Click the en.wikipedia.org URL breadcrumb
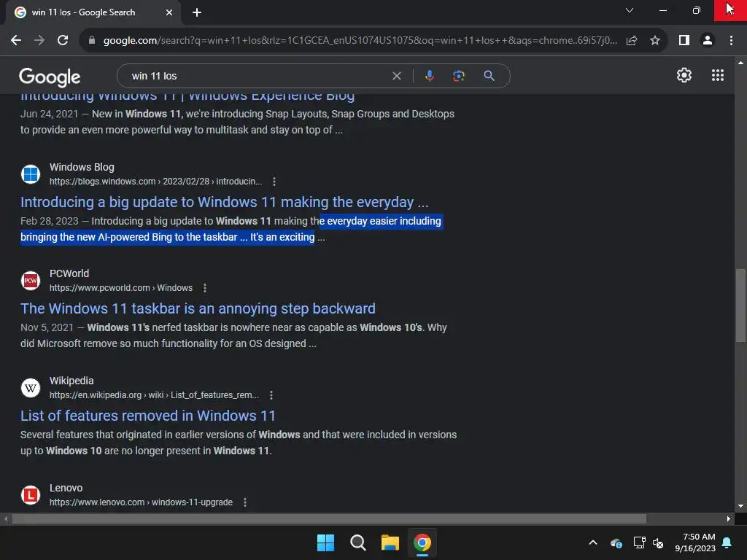This screenshot has height=560, width=747. (x=155, y=395)
